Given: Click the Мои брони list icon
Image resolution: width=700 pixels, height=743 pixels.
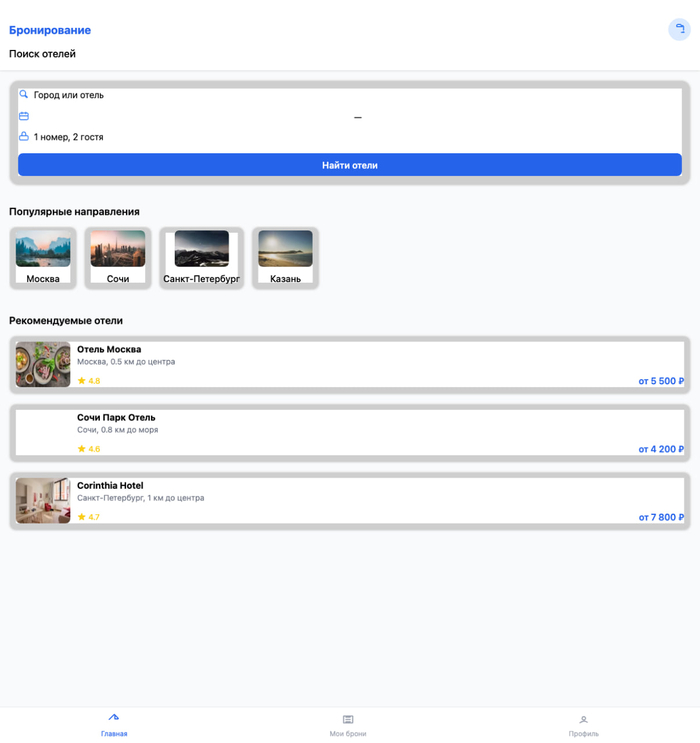Looking at the screenshot, I should pos(348,719).
